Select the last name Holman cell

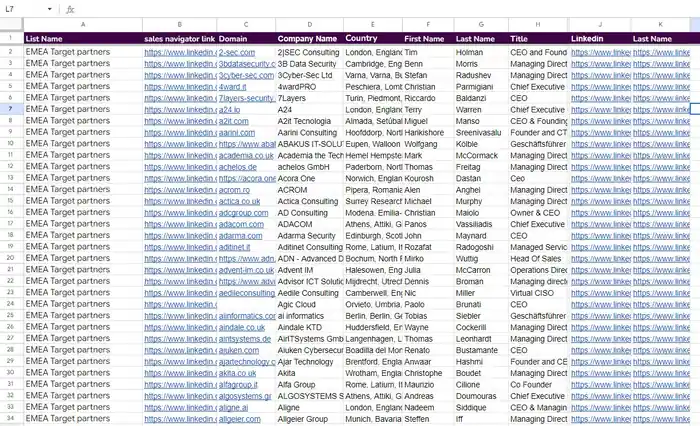pyautogui.click(x=481, y=53)
